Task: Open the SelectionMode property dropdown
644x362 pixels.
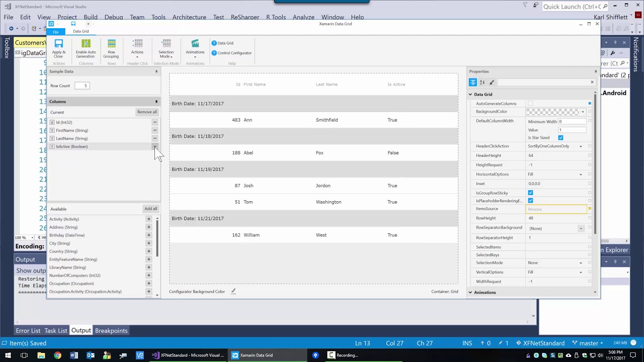Action: tap(581, 263)
